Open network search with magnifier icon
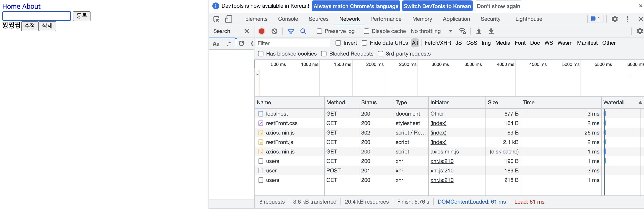 point(303,31)
